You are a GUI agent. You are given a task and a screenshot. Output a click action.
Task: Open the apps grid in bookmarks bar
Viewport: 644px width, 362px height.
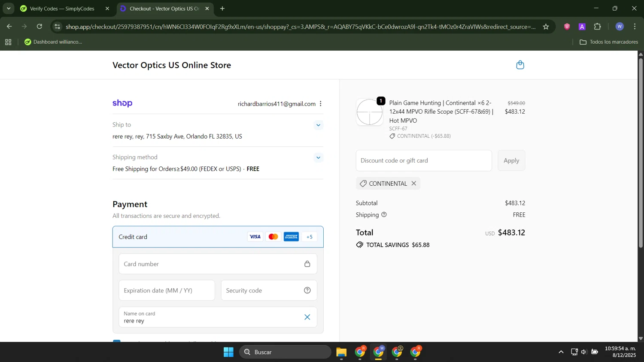(8, 42)
